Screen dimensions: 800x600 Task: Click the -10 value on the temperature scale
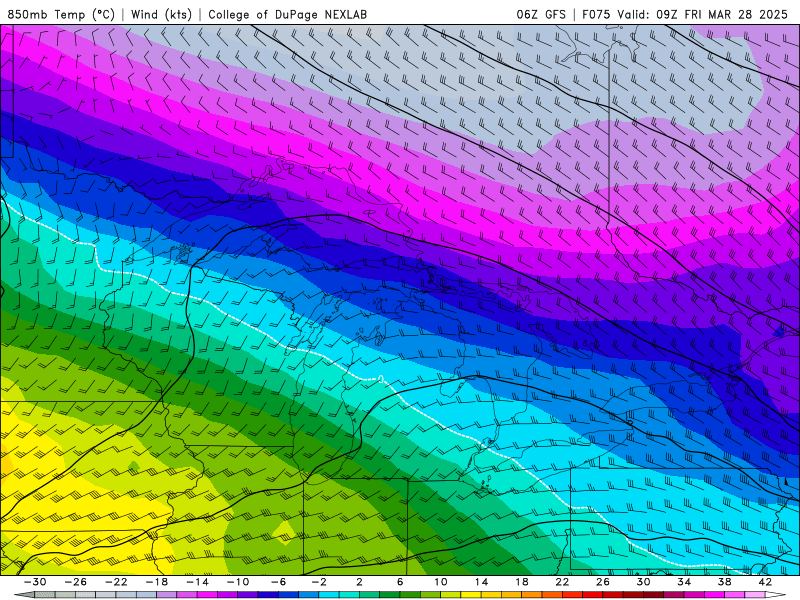click(238, 582)
